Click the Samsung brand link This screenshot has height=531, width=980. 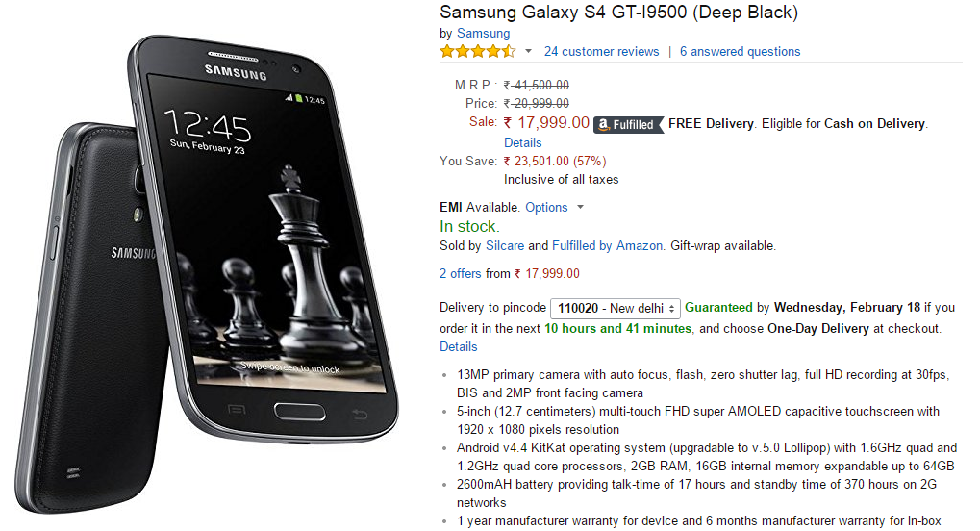(483, 33)
